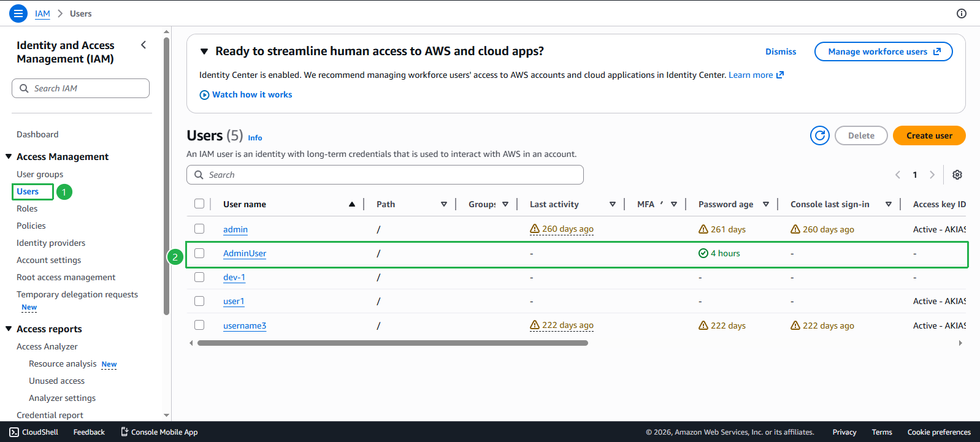Select the username3 row checkbox
Image resolution: width=980 pixels, height=442 pixels.
pyautogui.click(x=199, y=325)
